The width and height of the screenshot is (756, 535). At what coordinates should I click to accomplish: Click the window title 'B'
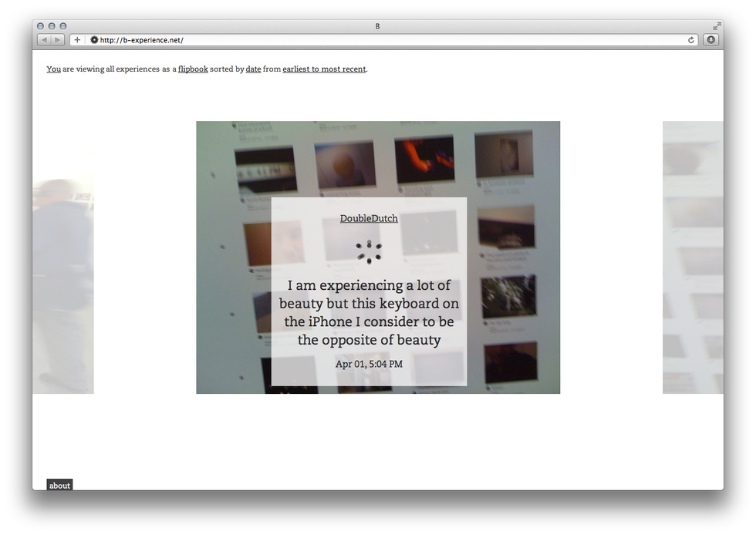point(377,26)
